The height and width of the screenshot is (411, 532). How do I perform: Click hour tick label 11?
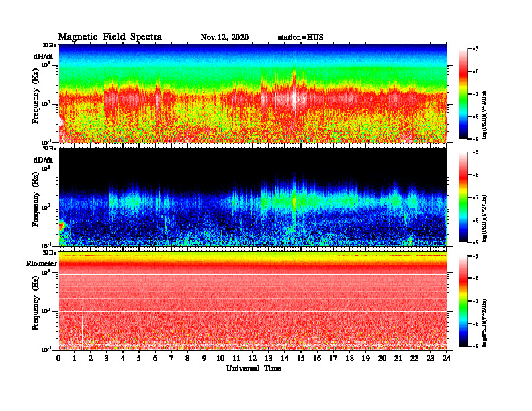point(236,358)
